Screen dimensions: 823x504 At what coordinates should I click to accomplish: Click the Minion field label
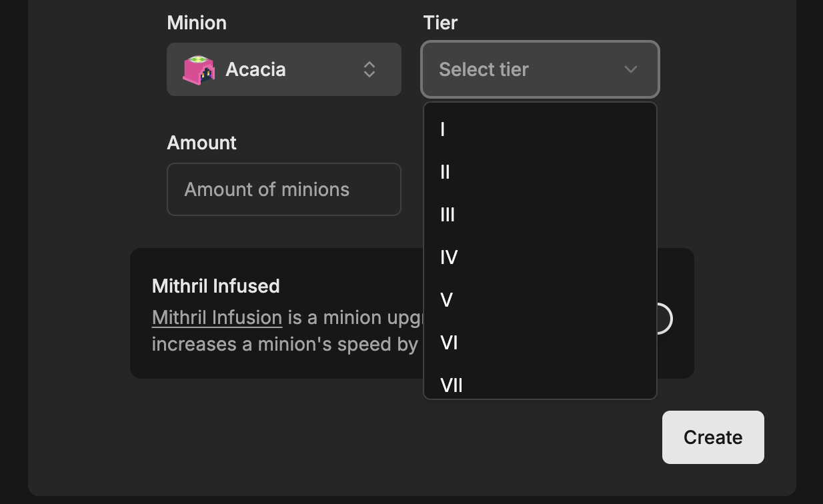pos(197,23)
